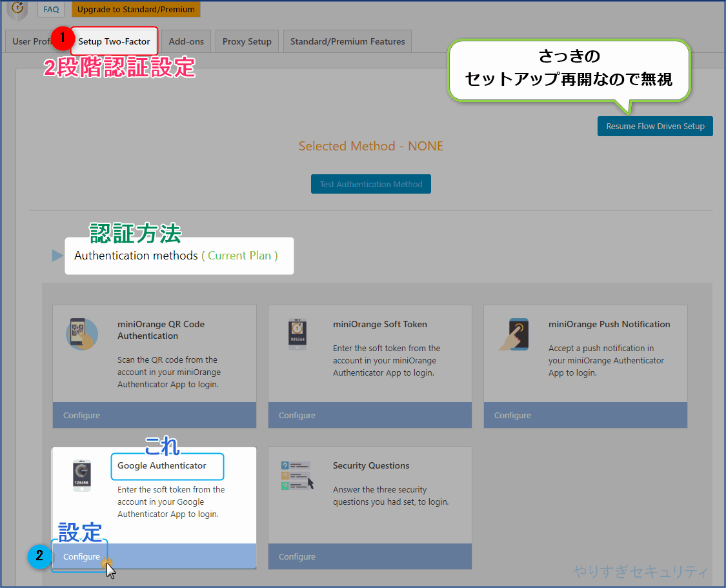Viewport: 726px width, 588px height.
Task: Click the Security Questions icon
Action: pos(297,476)
